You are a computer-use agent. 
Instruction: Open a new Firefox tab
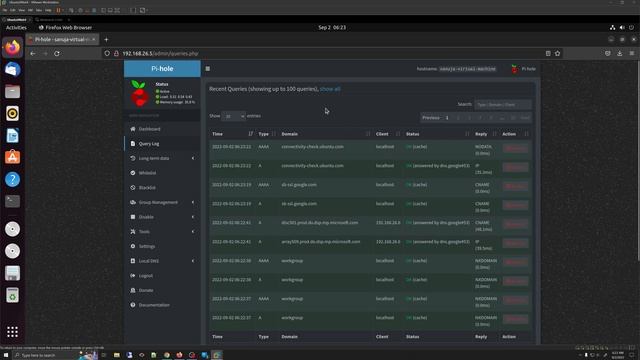(106, 40)
